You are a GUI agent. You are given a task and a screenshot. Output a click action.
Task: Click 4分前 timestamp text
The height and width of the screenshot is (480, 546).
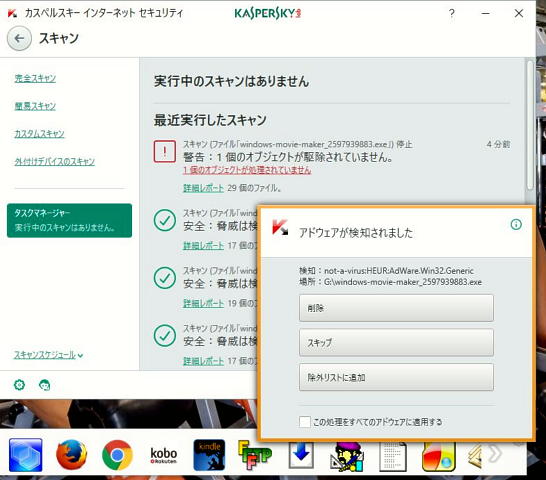coord(498,144)
